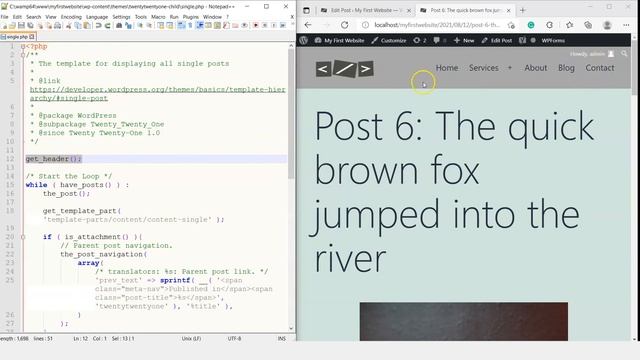640x360 pixels.
Task: Click the macro Playback icon in Notepad++
Action: 273,25
